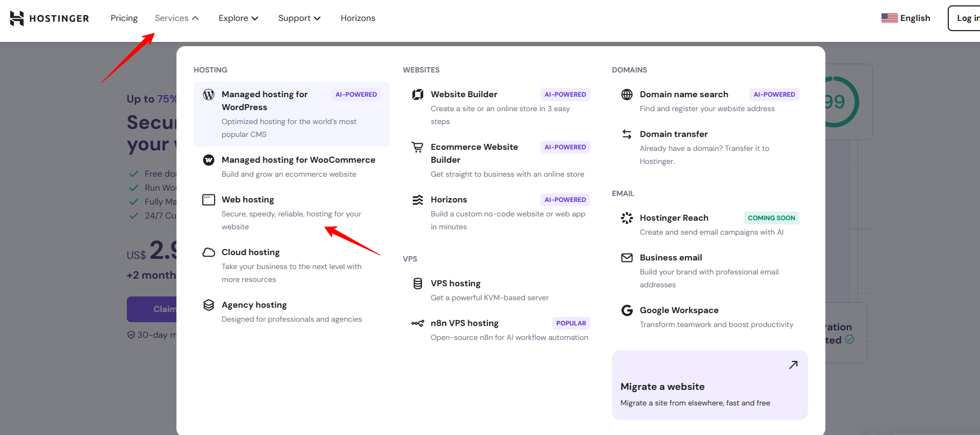
Task: Click the Google G icon for Workspace
Action: pos(627,310)
